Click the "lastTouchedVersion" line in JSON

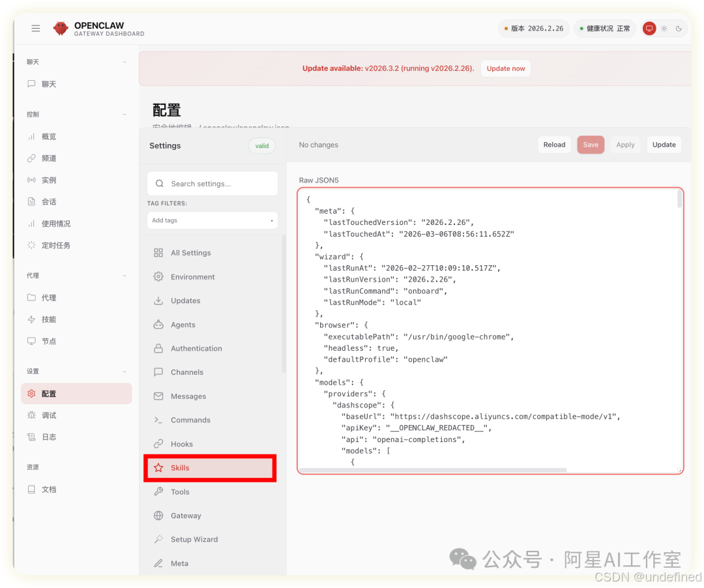click(399, 222)
